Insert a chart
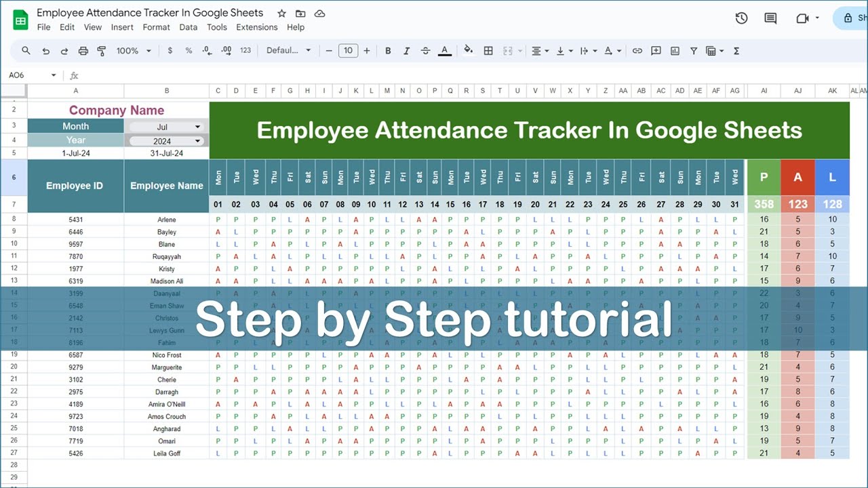This screenshot has height=488, width=868. [x=675, y=51]
